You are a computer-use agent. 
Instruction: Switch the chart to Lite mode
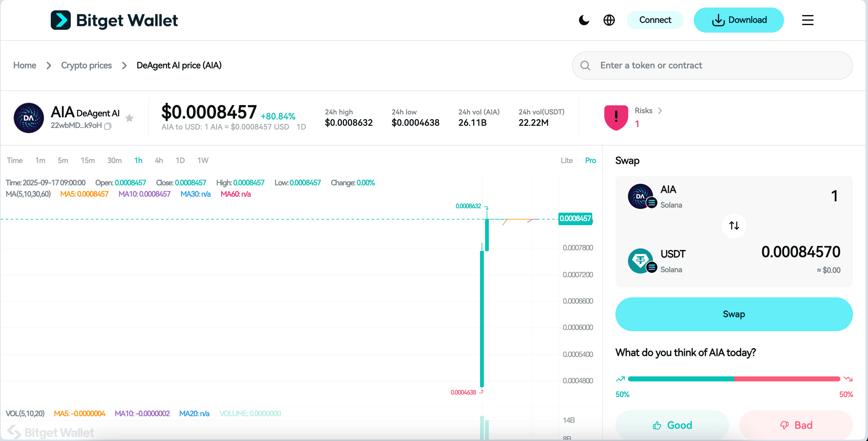[x=567, y=161]
